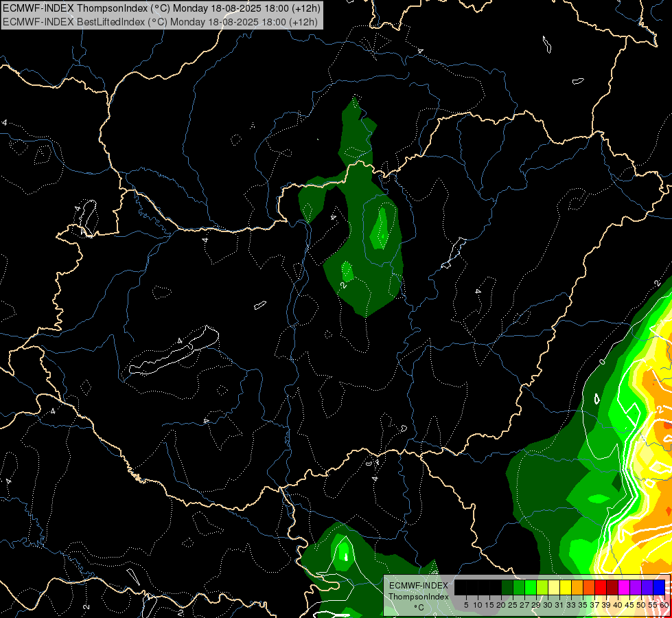The height and width of the screenshot is (618, 672).
Task: Click the ECMWF-INDEX BestLiftedIndex title line
Action: [161, 22]
